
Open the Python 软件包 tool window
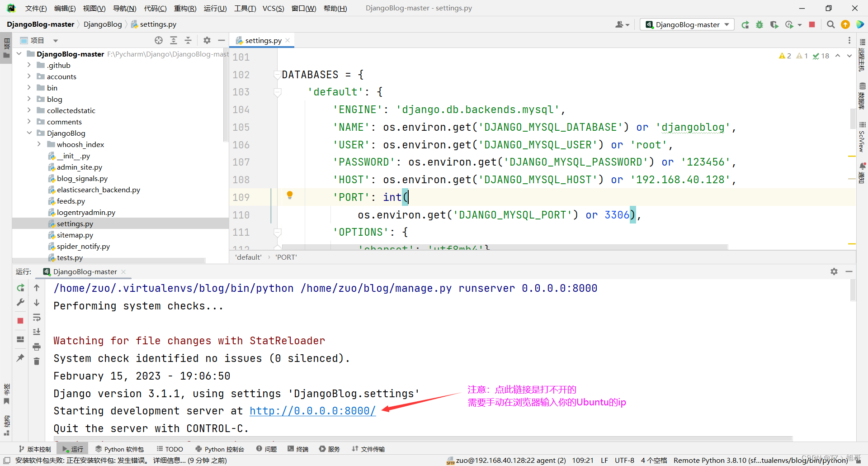click(119, 449)
